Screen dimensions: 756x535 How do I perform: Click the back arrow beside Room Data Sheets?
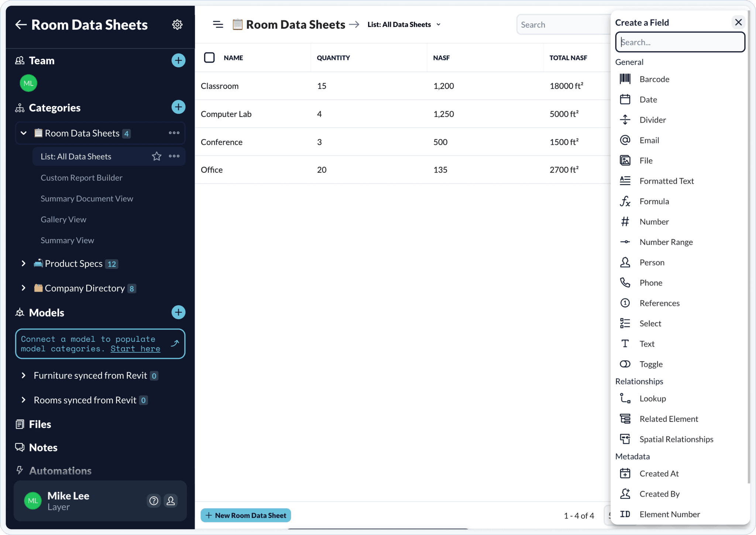point(21,24)
